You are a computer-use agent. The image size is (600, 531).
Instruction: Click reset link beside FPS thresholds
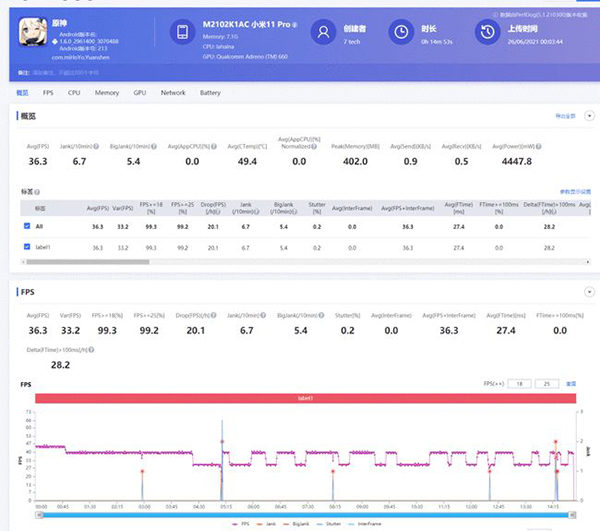coord(571,383)
